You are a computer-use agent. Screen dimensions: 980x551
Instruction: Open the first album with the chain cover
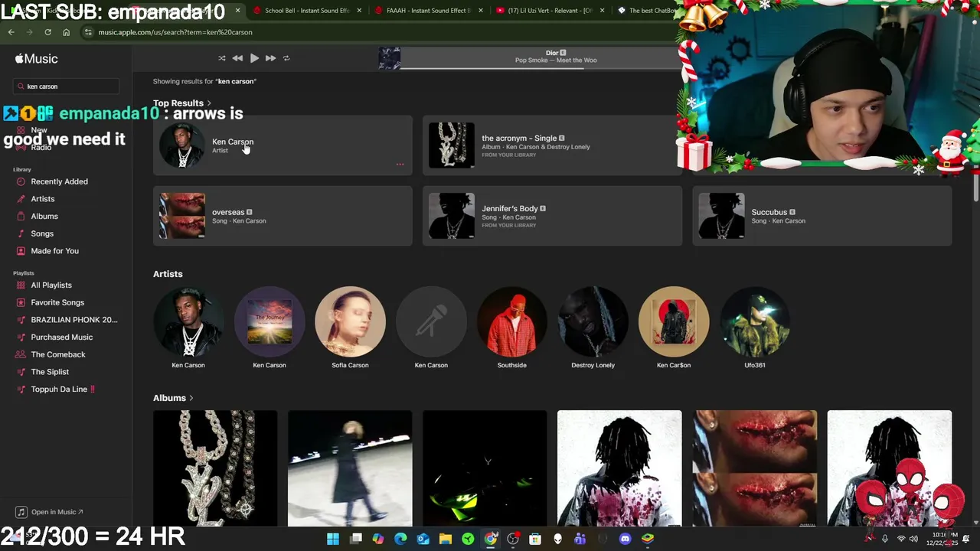click(x=215, y=468)
